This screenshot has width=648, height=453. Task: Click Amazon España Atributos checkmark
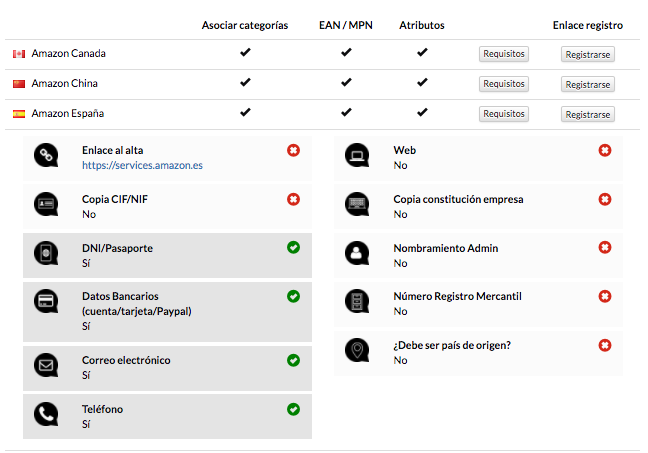pyautogui.click(x=422, y=112)
